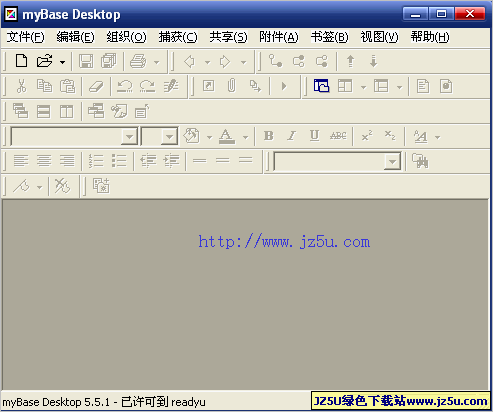Open the 组织(O) menu

[x=126, y=37]
